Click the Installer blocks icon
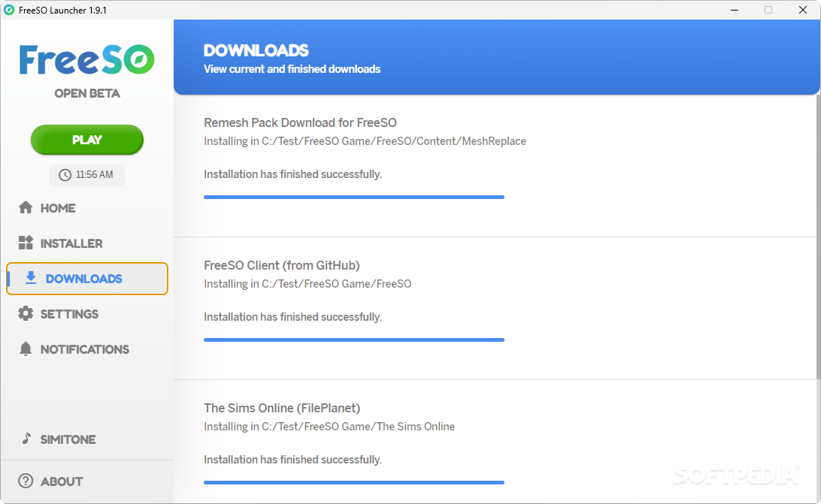Viewport: 821px width, 504px height. coord(26,243)
